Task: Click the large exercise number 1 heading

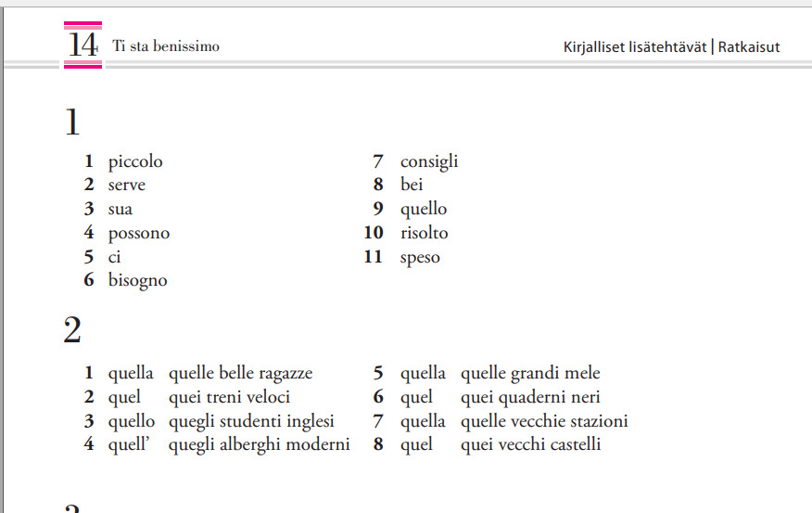Action: [72, 122]
